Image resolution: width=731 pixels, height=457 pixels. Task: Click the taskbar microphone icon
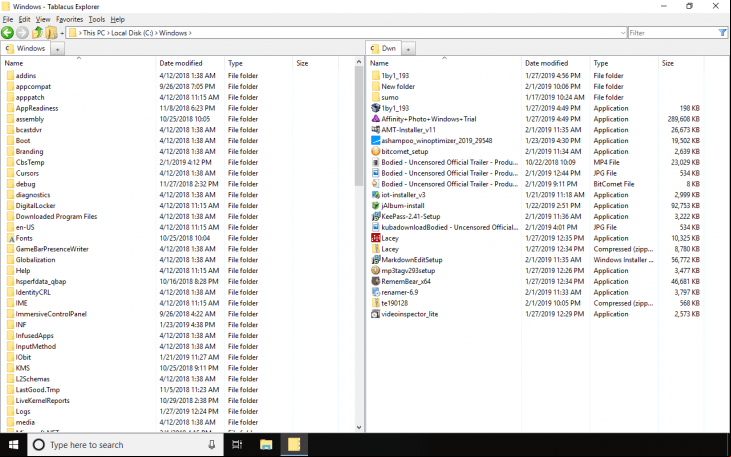(x=212, y=445)
